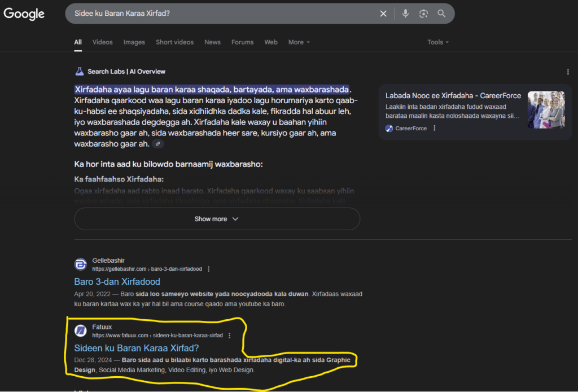
Task: Click the Search Labs flask icon
Action: (x=79, y=72)
